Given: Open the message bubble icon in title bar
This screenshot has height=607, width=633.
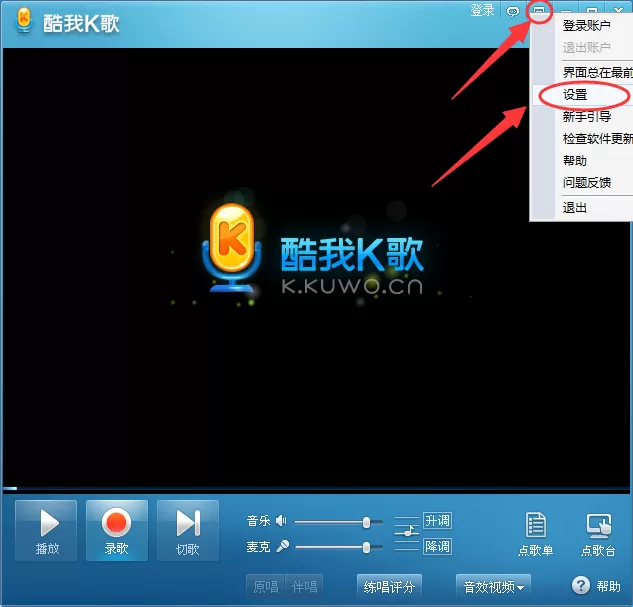Looking at the screenshot, I should [x=513, y=11].
